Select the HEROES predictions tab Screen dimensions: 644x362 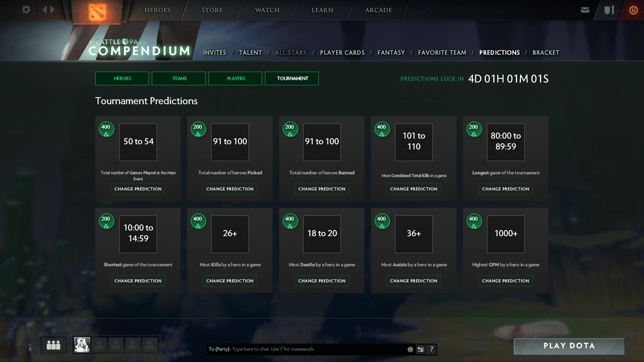pos(122,78)
